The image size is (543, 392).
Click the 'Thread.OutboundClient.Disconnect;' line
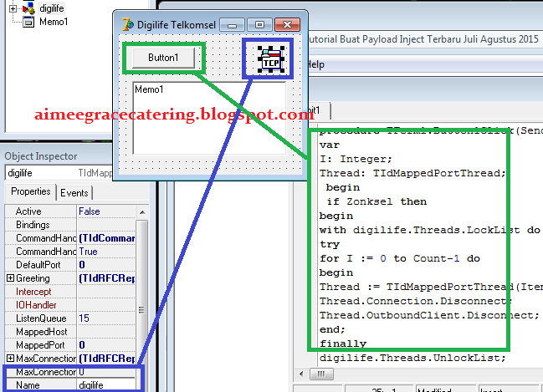[x=429, y=315]
